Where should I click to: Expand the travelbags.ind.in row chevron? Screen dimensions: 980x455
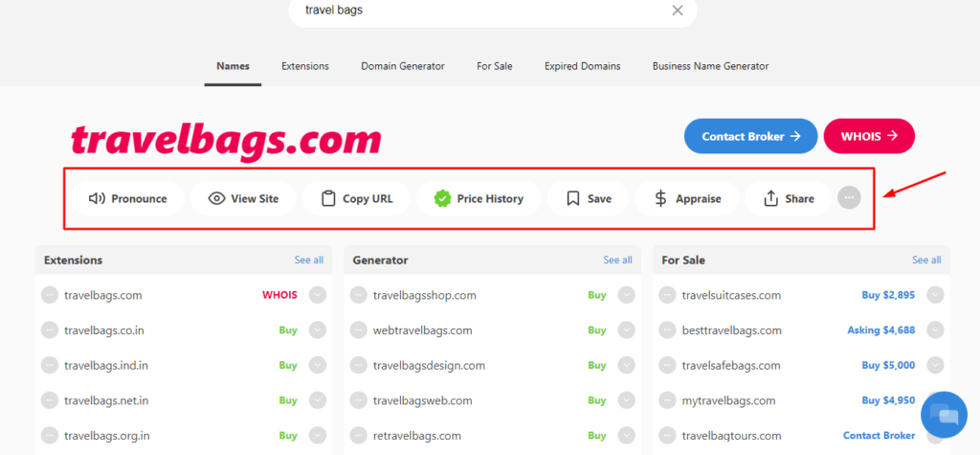(318, 365)
